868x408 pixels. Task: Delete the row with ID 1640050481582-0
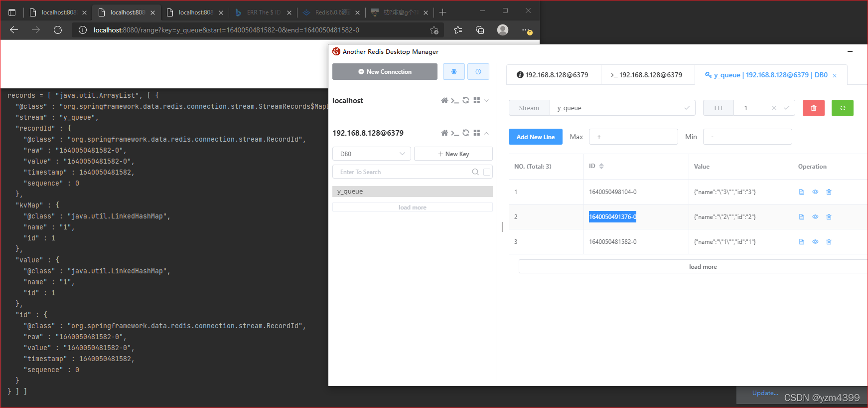tap(829, 242)
